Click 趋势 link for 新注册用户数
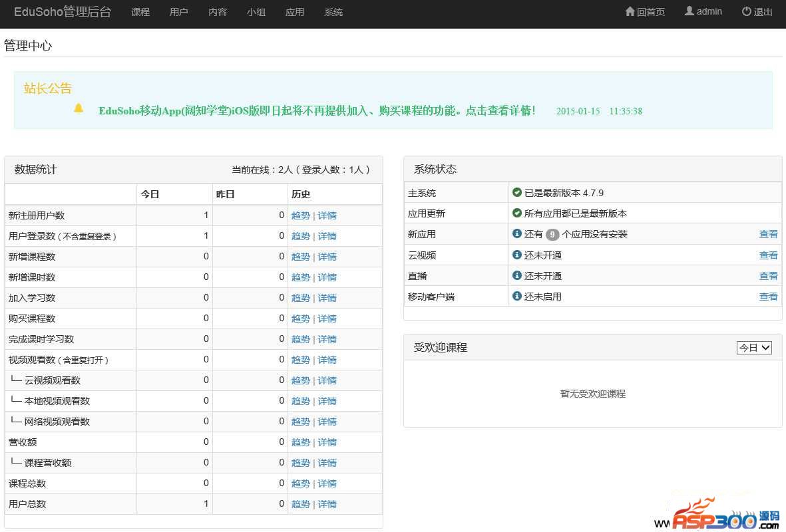This screenshot has height=532, width=786. click(301, 215)
